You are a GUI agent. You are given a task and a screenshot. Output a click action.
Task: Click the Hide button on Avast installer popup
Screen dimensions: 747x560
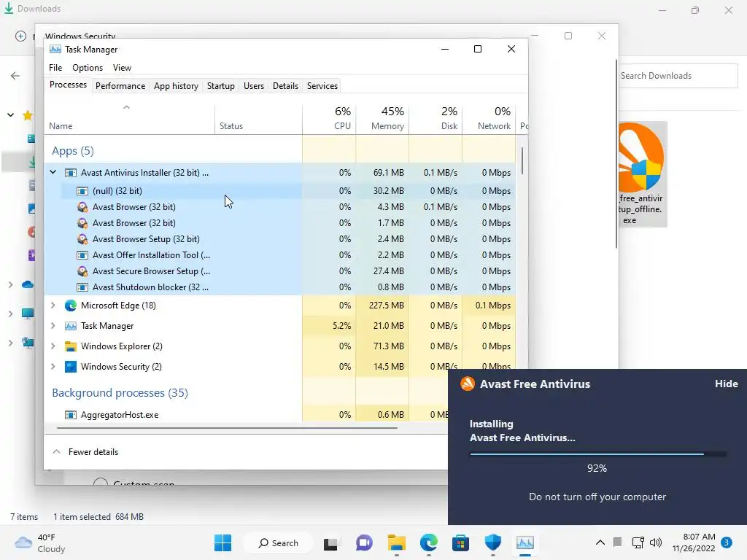click(726, 384)
